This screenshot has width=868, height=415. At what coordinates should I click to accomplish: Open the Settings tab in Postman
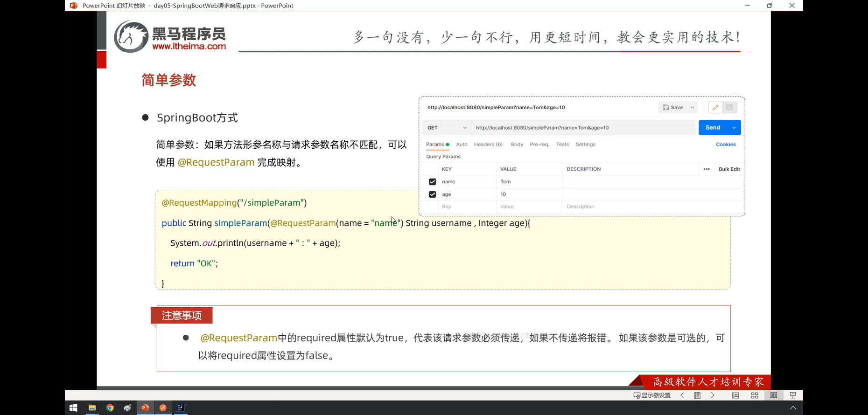[585, 145]
